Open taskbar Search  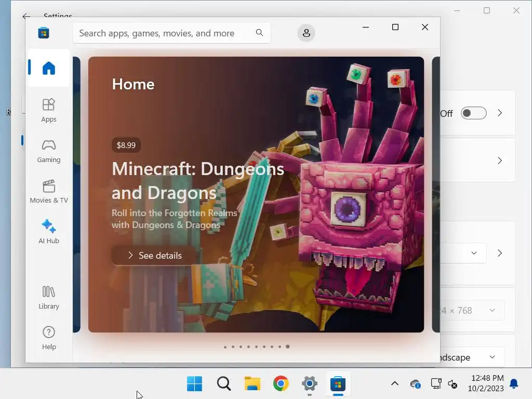coord(223,384)
